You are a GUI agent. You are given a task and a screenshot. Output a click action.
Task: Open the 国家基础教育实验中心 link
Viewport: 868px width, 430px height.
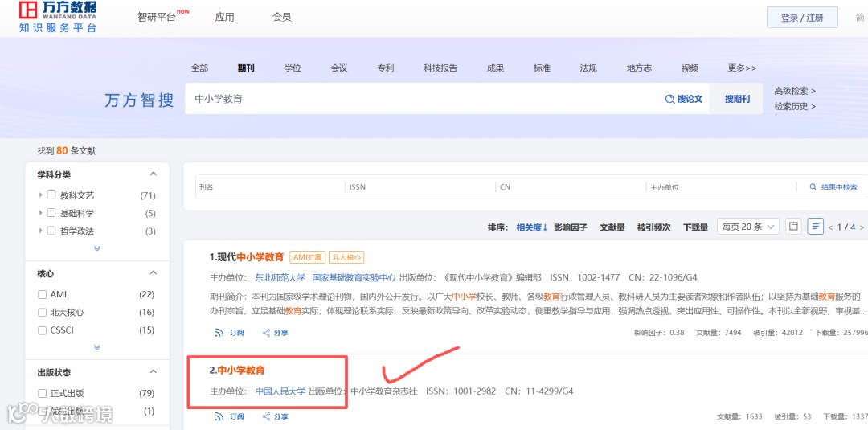354,277
